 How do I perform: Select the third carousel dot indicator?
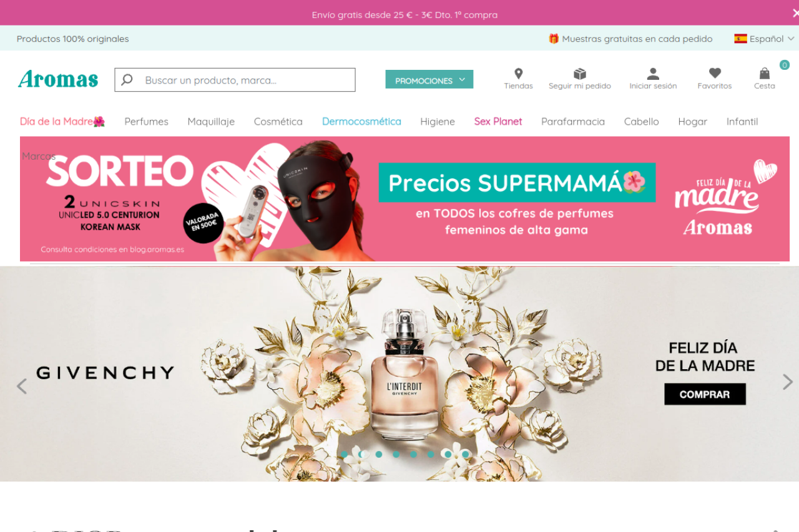pos(379,454)
